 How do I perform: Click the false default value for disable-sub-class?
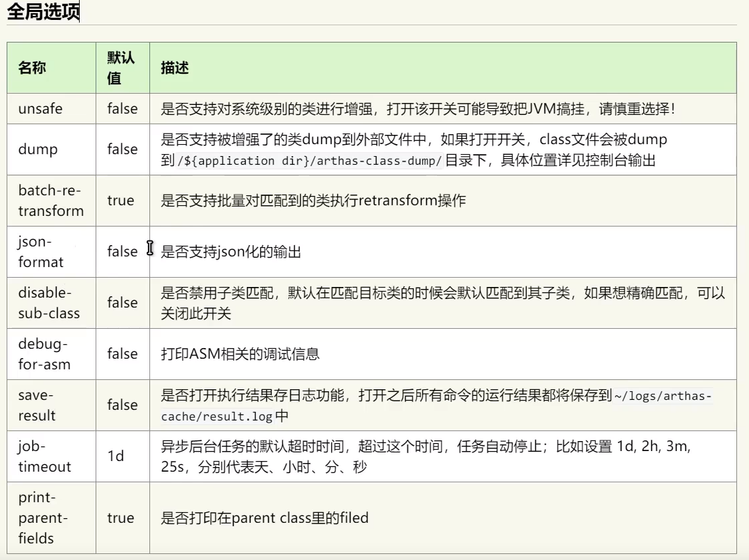pos(122,303)
